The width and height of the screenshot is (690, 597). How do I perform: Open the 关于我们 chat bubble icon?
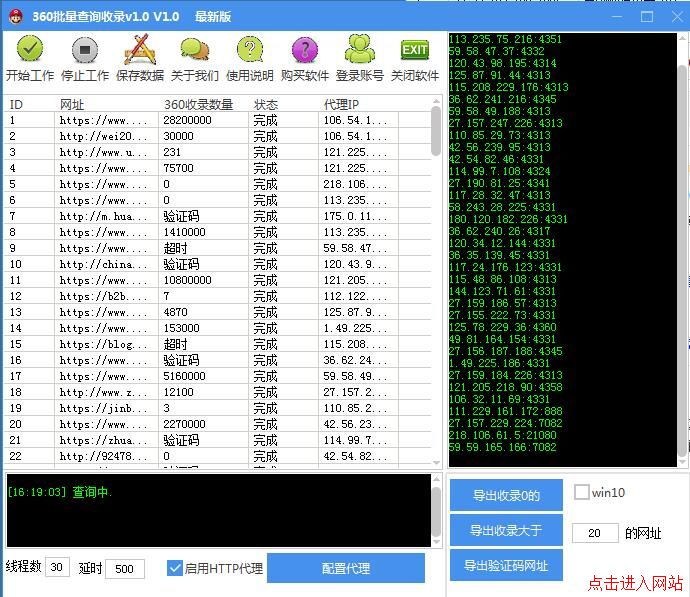click(x=195, y=50)
